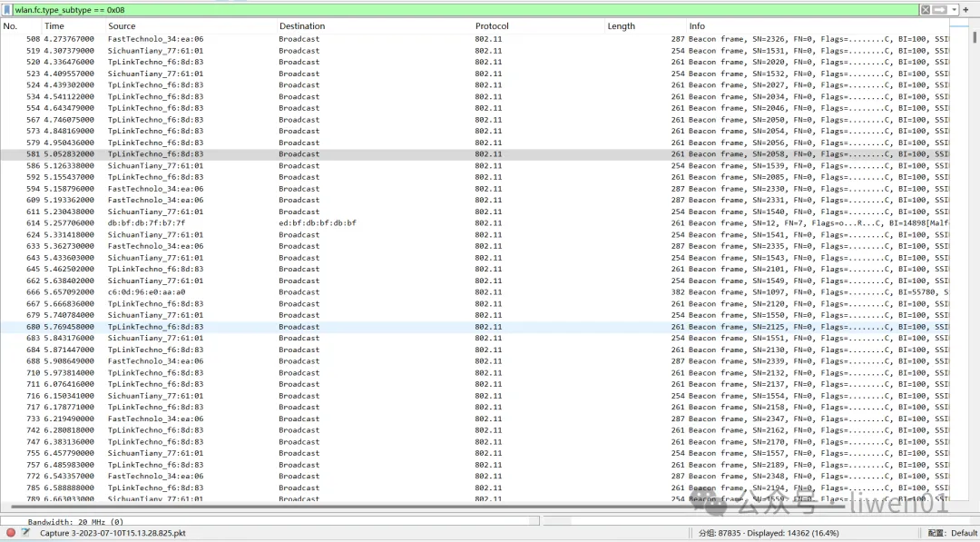Select packet number 667 row
This screenshot has height=542, width=980.
475,304
